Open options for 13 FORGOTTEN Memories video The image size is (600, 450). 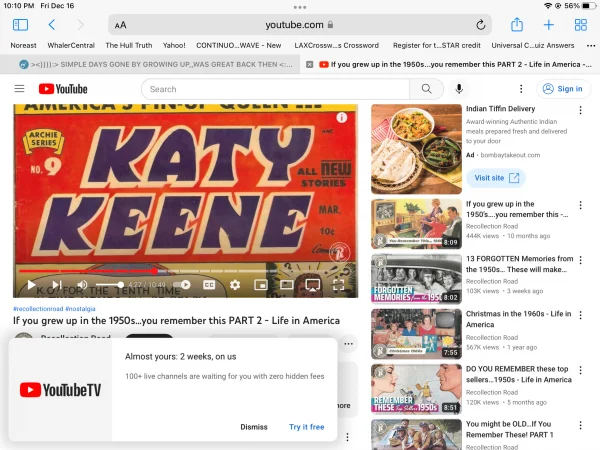(580, 260)
